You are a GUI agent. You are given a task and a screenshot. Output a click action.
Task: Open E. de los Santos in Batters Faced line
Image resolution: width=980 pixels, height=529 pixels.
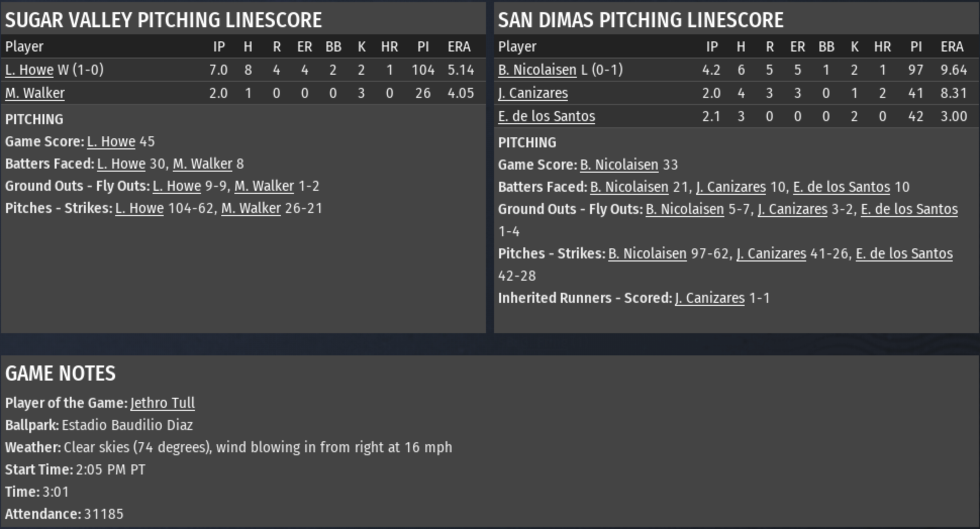pos(841,187)
